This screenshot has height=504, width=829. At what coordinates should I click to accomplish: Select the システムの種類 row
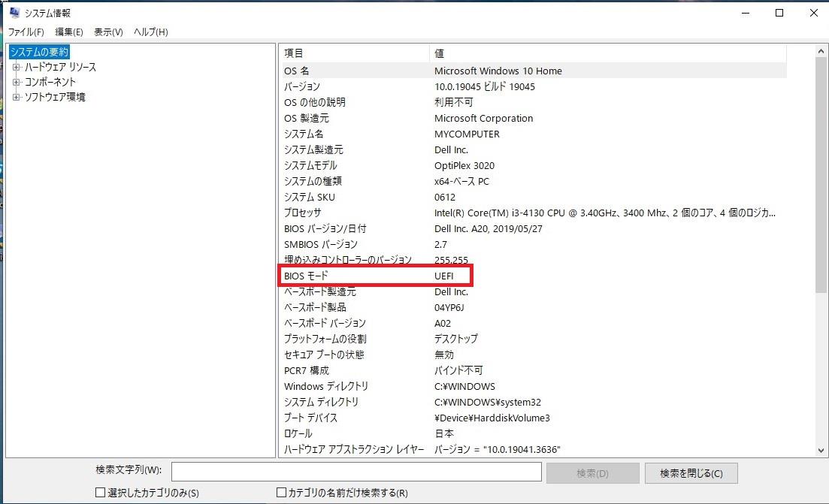pyautogui.click(x=533, y=181)
